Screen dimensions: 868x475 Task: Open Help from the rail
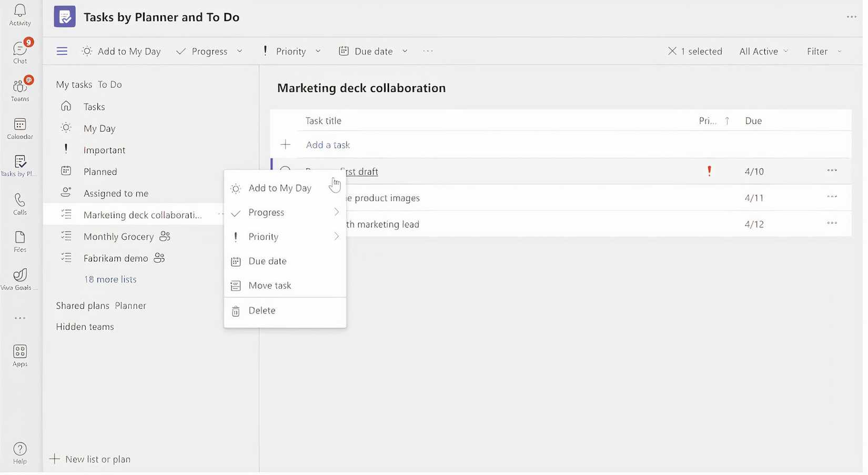pyautogui.click(x=19, y=450)
